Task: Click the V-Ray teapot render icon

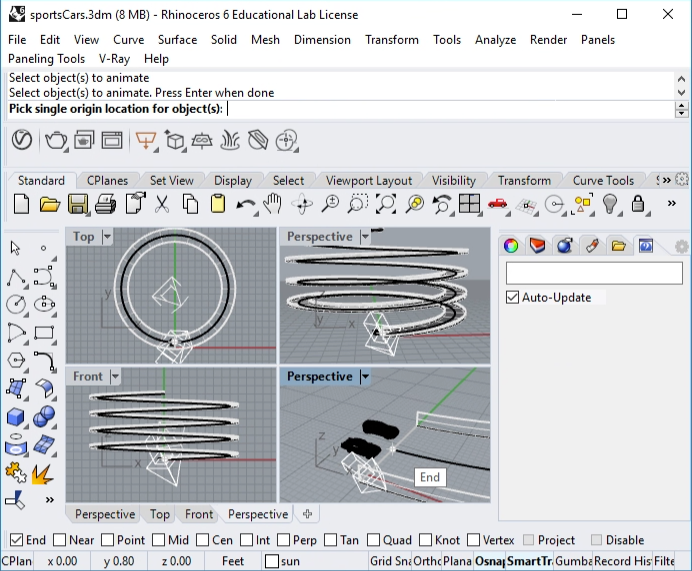Action: 56,141
